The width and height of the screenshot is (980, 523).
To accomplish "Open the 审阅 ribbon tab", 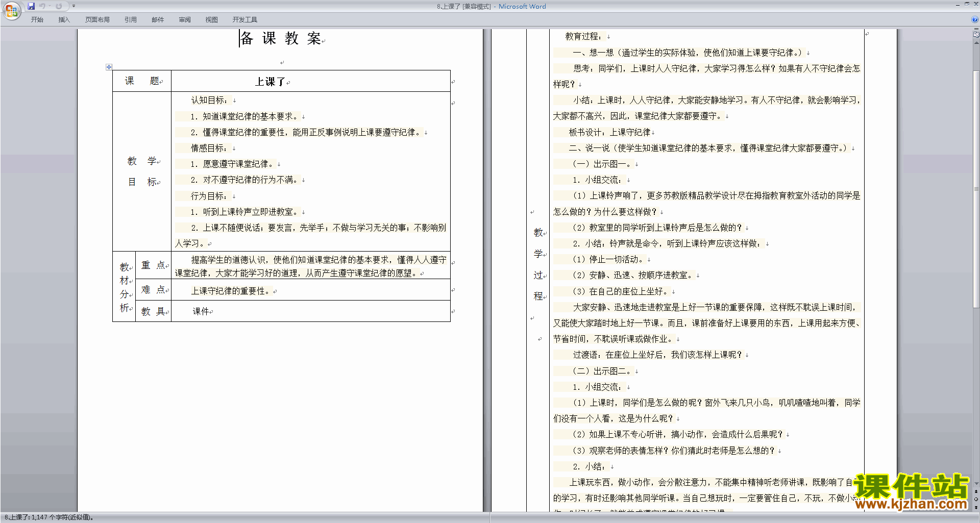I will (x=185, y=19).
